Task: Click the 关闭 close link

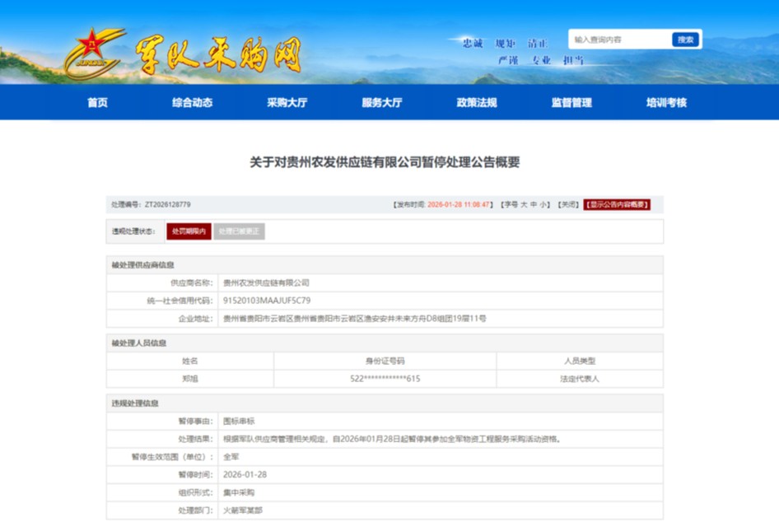Action: pyautogui.click(x=568, y=204)
